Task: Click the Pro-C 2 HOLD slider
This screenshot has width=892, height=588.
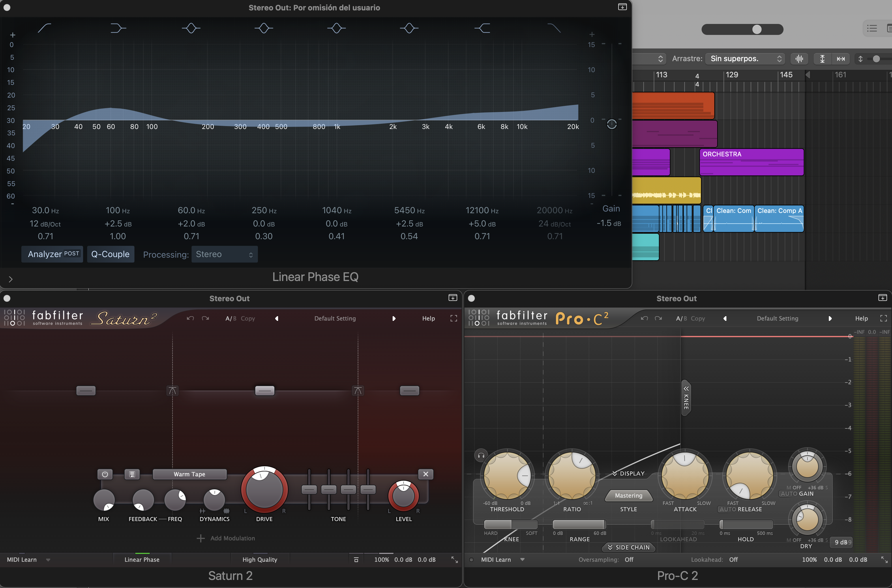Action: 746,524
